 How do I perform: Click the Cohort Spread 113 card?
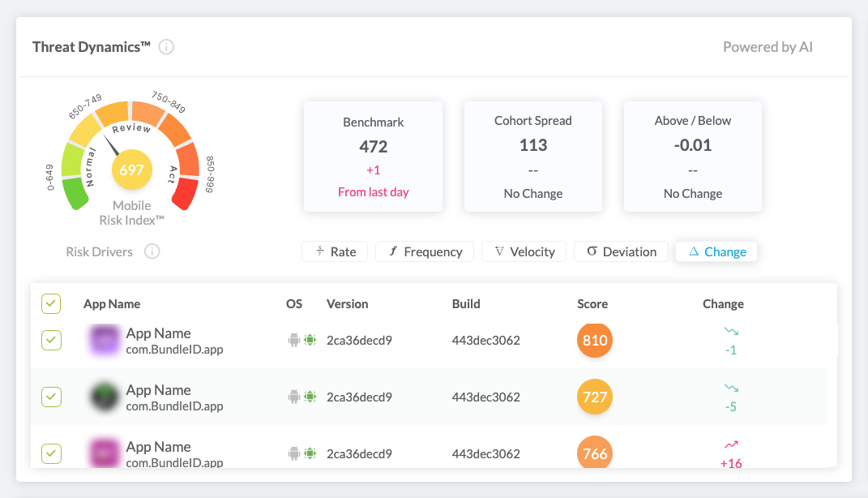click(x=532, y=157)
